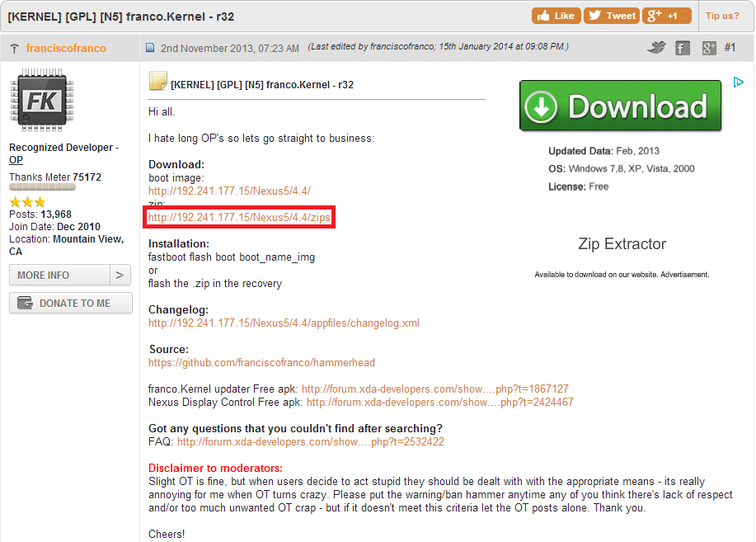Open the Nexus Display Control apk link
Image resolution: width=756 pixels, height=542 pixels.
point(439,403)
